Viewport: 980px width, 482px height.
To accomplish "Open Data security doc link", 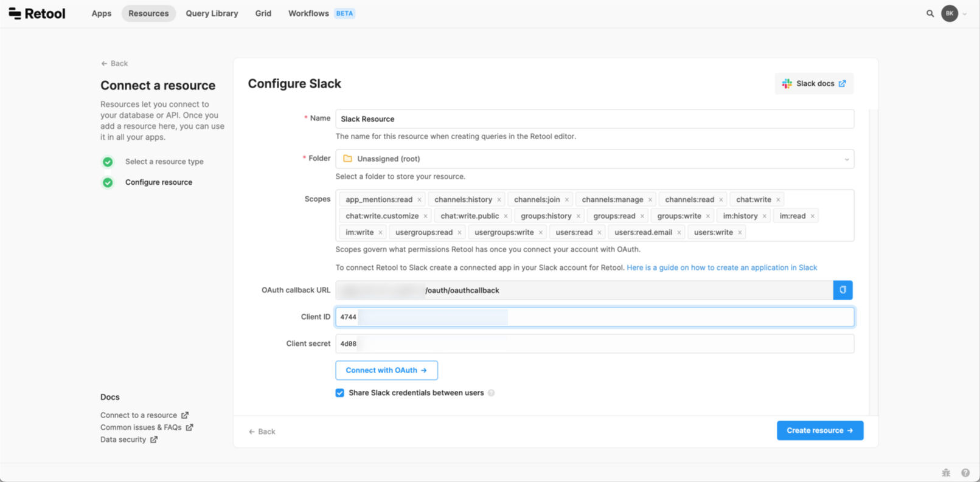I will [129, 439].
